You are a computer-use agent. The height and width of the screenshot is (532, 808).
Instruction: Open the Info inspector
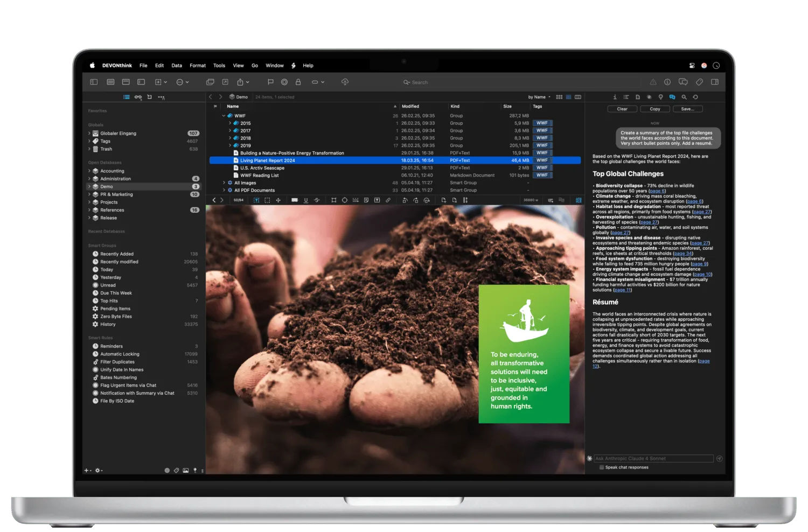point(615,97)
